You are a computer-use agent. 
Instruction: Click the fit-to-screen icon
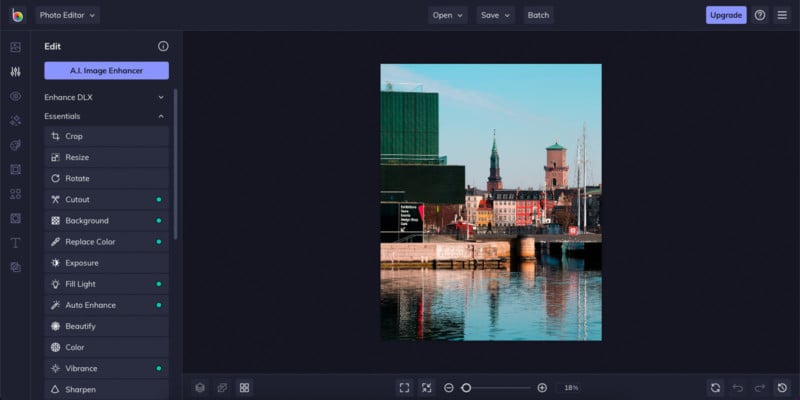(x=404, y=387)
